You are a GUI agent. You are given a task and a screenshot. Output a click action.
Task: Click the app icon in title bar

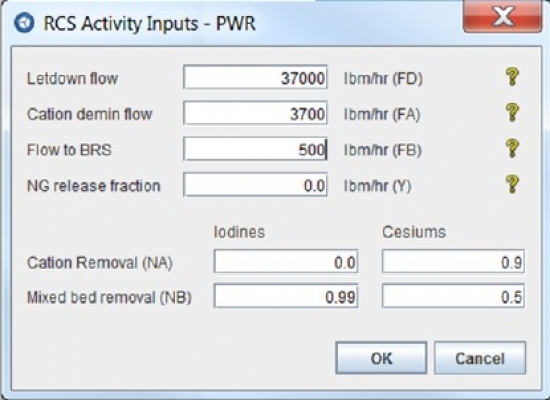click(x=24, y=23)
